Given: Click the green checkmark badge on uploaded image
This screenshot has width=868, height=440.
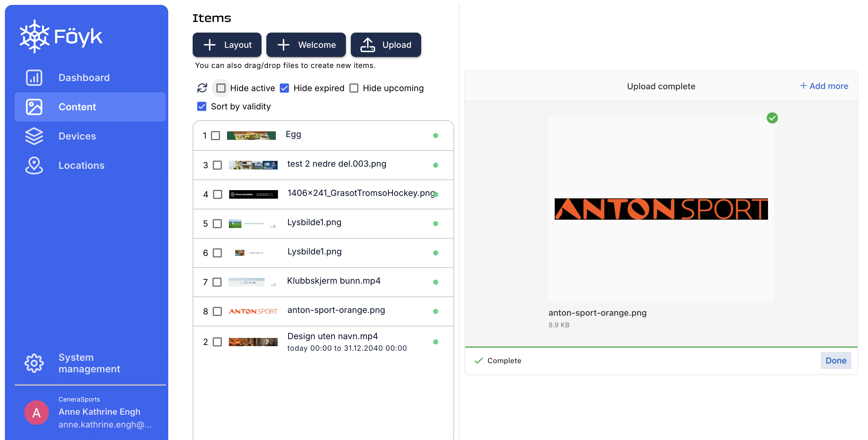Looking at the screenshot, I should pos(772,118).
